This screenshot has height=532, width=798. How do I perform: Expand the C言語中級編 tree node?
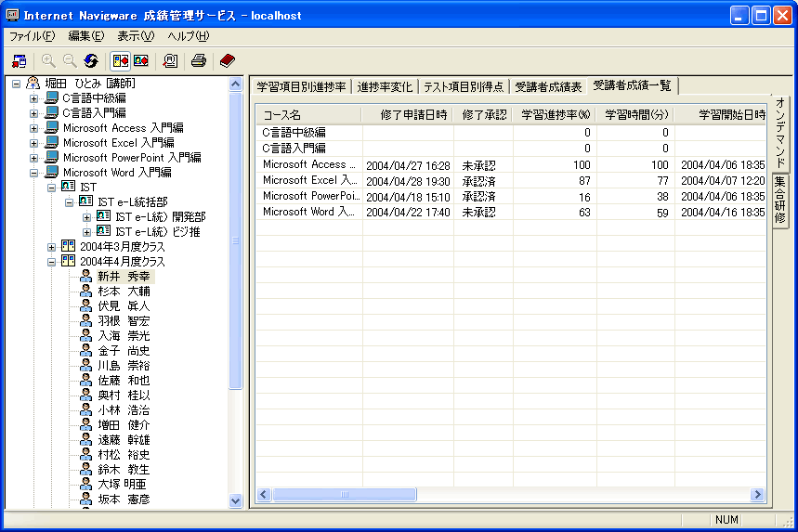(x=33, y=98)
